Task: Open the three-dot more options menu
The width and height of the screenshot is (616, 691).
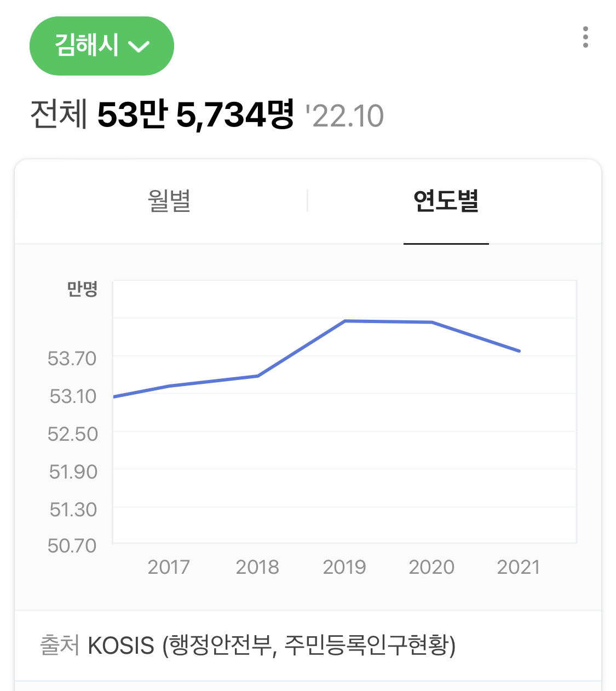Action: pos(585,37)
